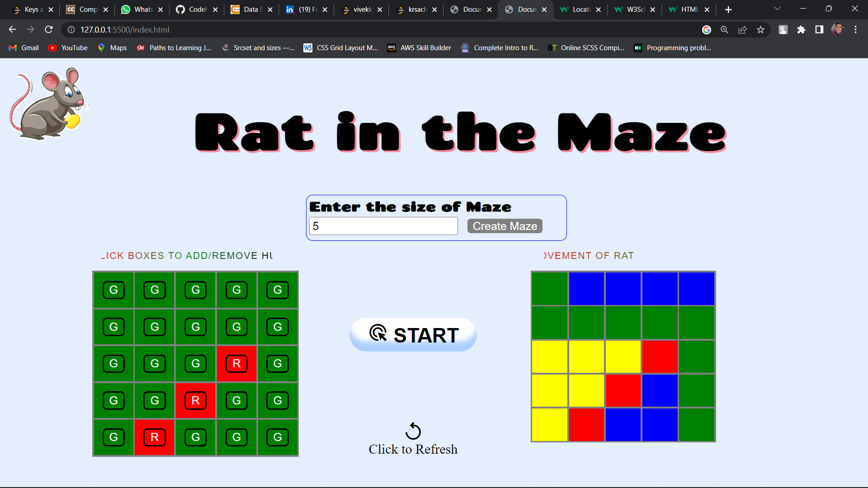Open Chrome's three-dot menu

855,29
